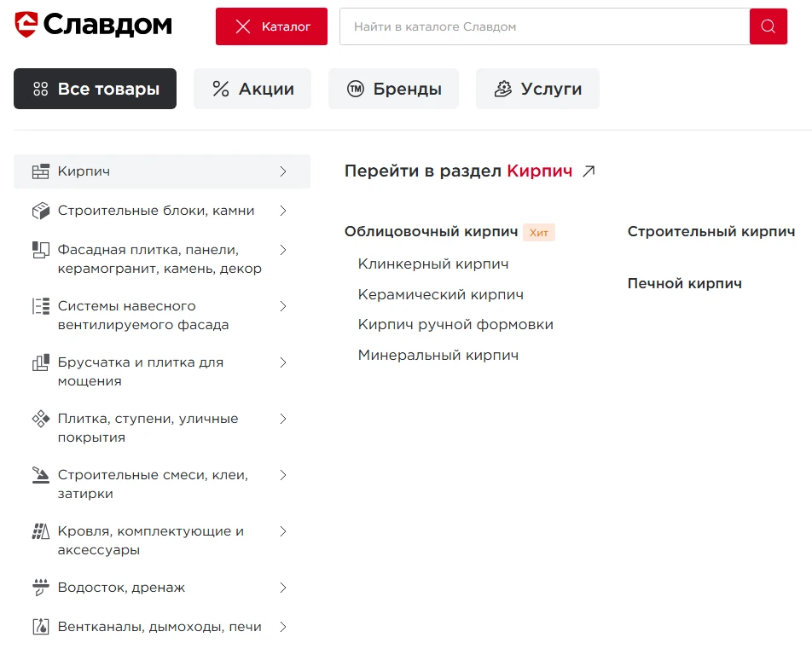Click the gutter icon beside Водосток, дренаж
This screenshot has height=649, width=812.
pos(41,588)
